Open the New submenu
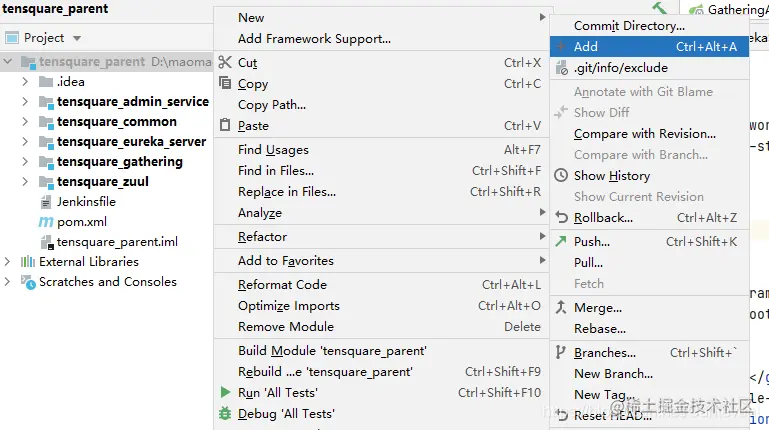This screenshot has height=430, width=769. click(x=382, y=18)
